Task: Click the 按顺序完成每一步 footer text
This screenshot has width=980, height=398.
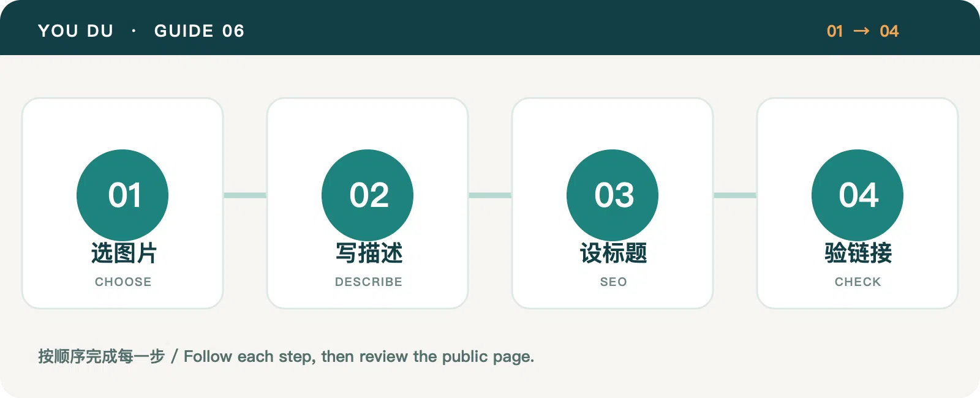Action: point(102,356)
